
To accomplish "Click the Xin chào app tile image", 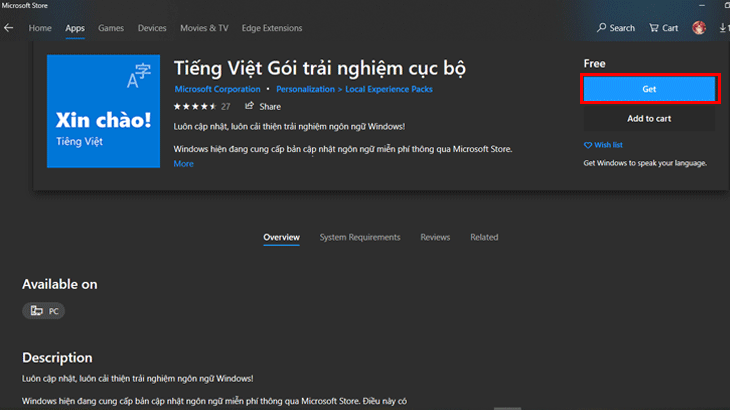I will coord(105,111).
